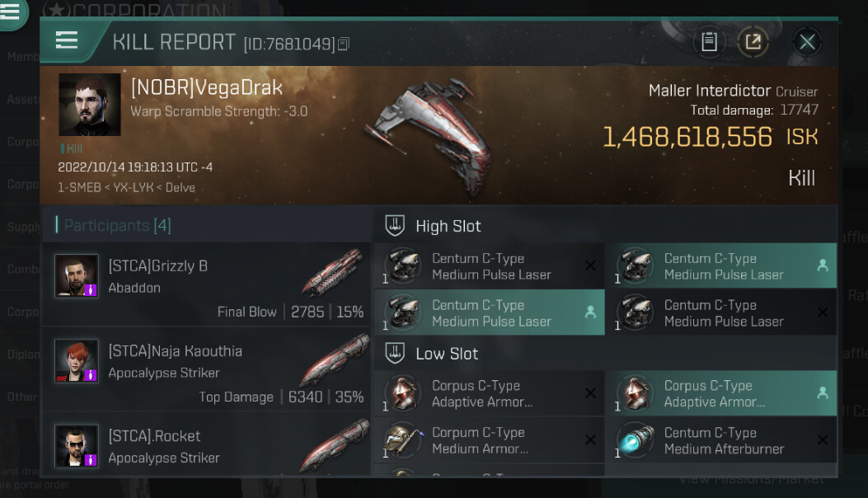Select the Corpum C-Type Medium Armor module
The height and width of the screenshot is (498, 868).
click(x=490, y=440)
